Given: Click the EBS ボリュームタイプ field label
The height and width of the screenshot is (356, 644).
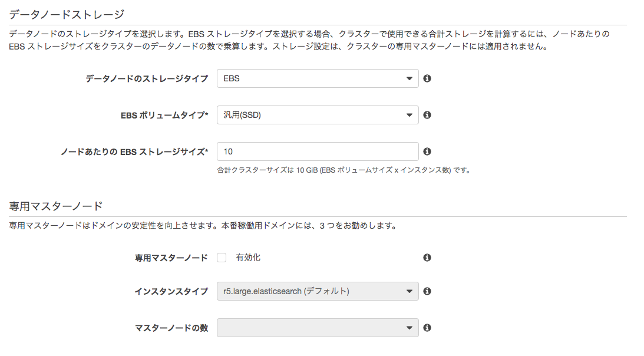Looking at the screenshot, I should (x=164, y=116).
